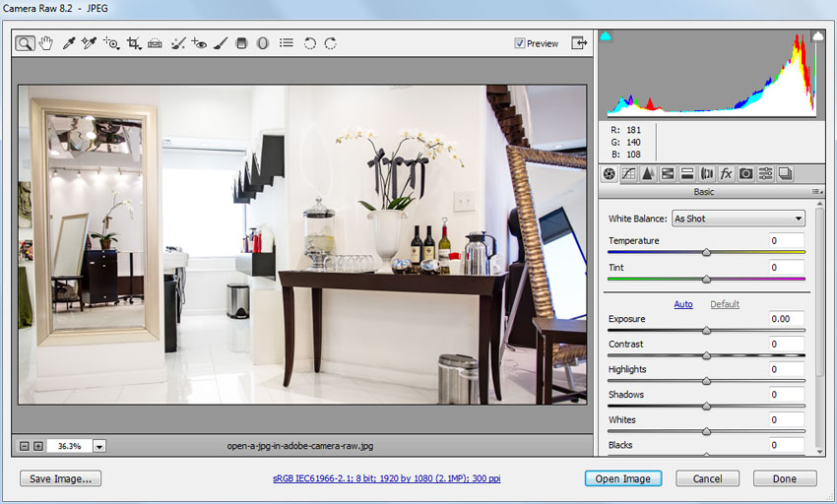837x504 pixels.
Task: Click the Basic panel scroll down arrow
Action: (820, 452)
